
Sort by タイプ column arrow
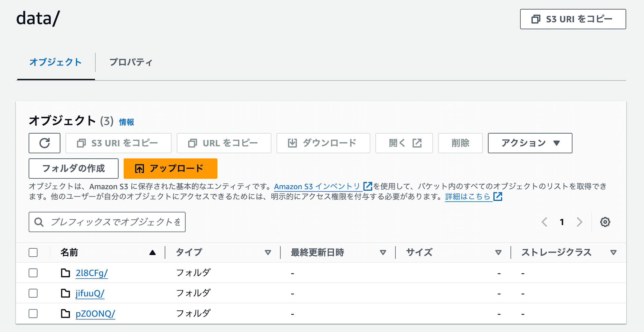pos(268,253)
